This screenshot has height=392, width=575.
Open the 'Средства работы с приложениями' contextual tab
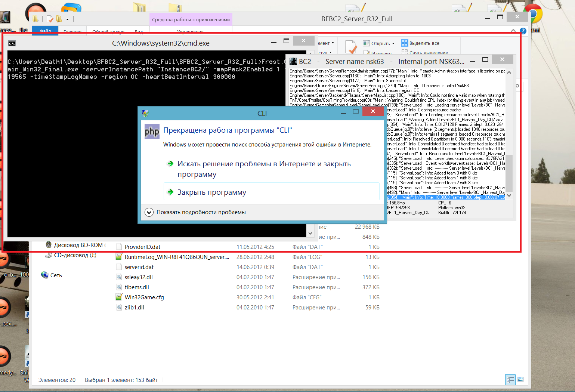coord(191,19)
